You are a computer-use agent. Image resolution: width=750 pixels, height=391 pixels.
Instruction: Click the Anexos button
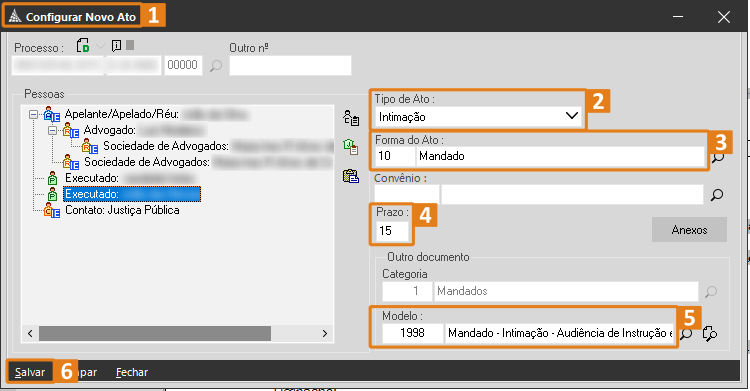(689, 230)
